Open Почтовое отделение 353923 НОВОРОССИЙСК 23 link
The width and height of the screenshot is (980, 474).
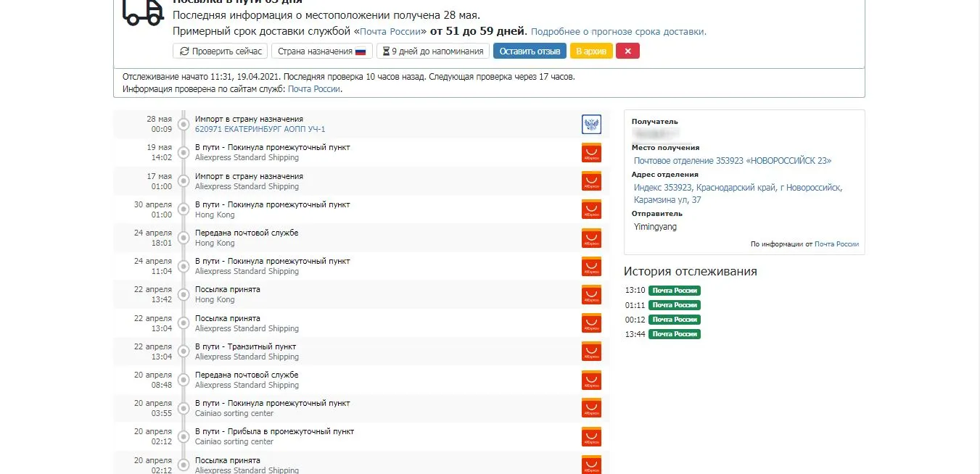[x=733, y=161]
